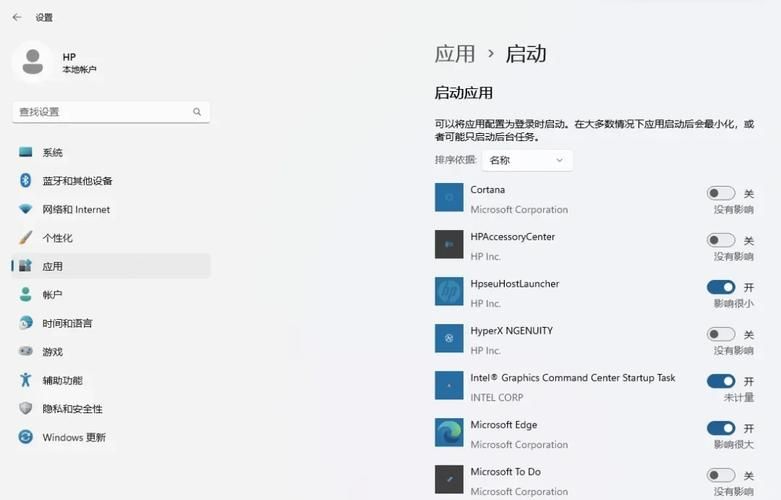The image size is (781, 500).
Task: Open 隐私和安全性 settings
Action: point(72,409)
